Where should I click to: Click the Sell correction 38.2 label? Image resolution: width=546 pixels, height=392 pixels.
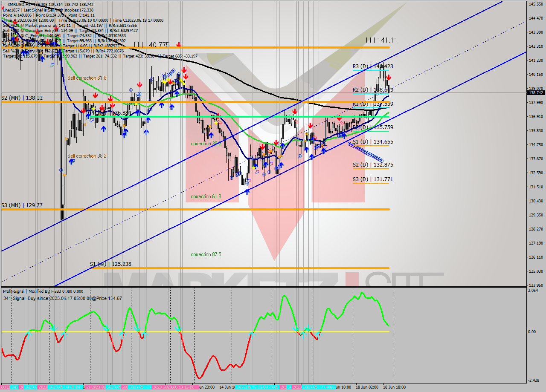coord(87,156)
